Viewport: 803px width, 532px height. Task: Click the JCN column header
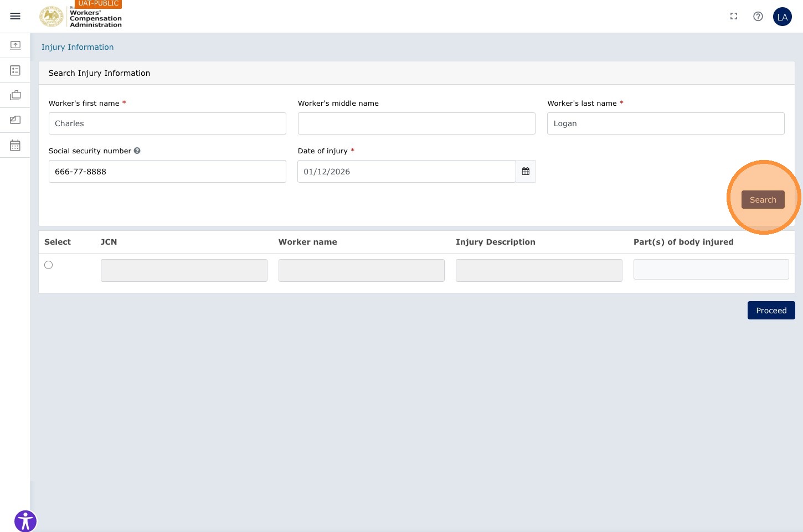109,242
